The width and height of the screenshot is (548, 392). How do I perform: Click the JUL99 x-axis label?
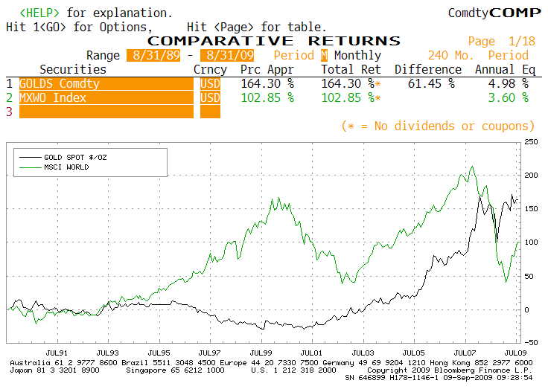click(261, 353)
